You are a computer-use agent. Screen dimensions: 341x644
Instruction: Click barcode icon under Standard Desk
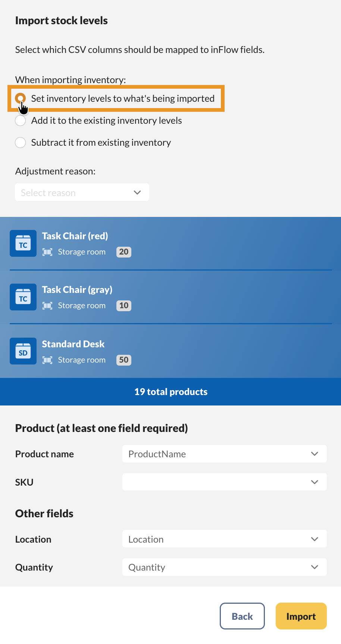47,360
